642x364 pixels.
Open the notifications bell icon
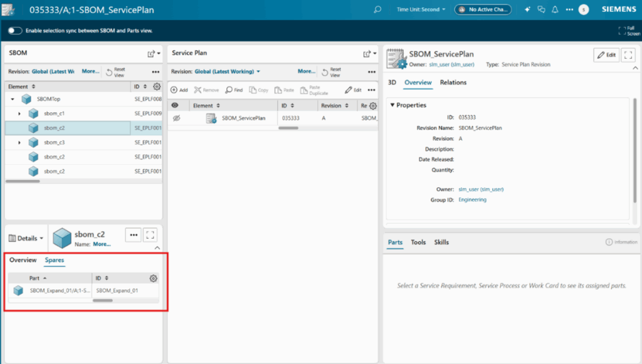555,9
